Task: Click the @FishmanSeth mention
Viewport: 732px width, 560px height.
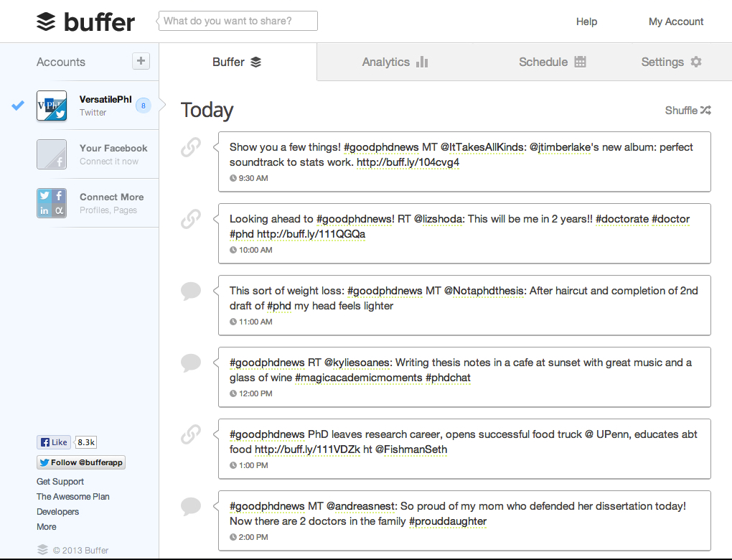Action: pos(410,449)
